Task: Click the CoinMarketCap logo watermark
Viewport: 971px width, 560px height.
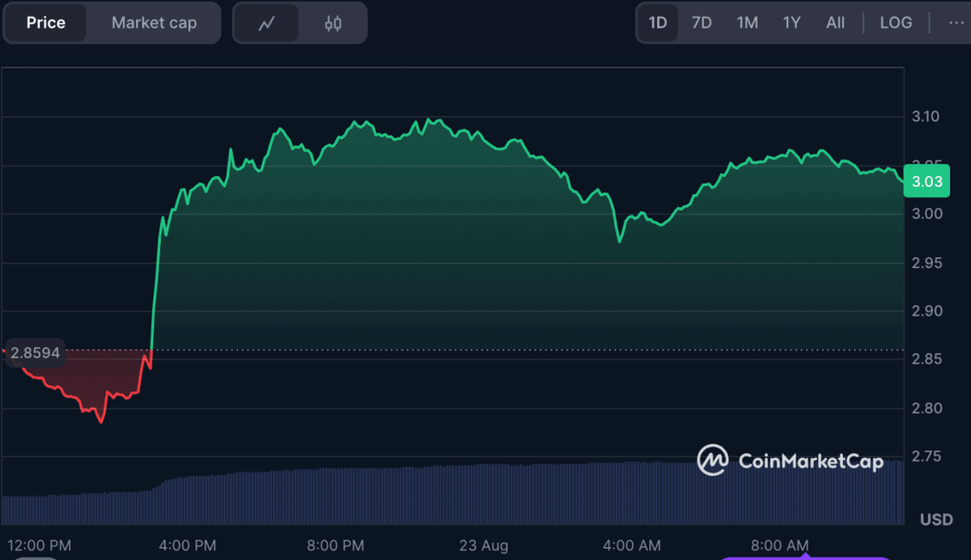Action: tap(789, 461)
